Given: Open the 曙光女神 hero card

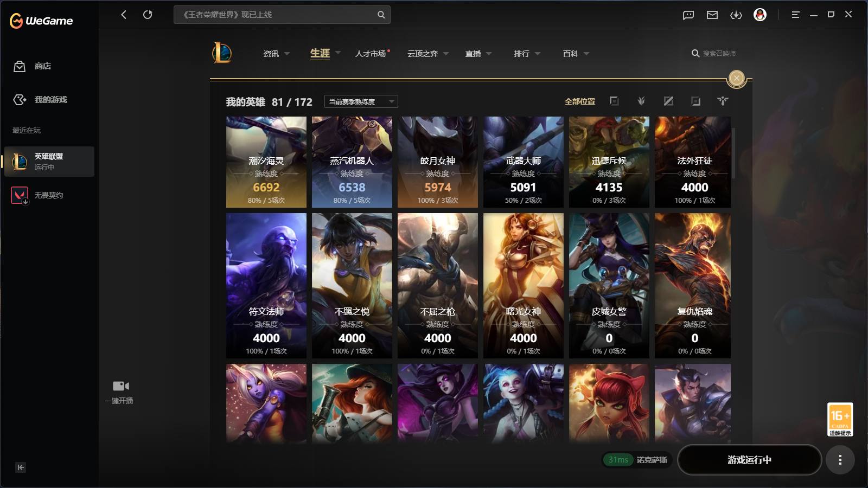Looking at the screenshot, I should pos(524,286).
